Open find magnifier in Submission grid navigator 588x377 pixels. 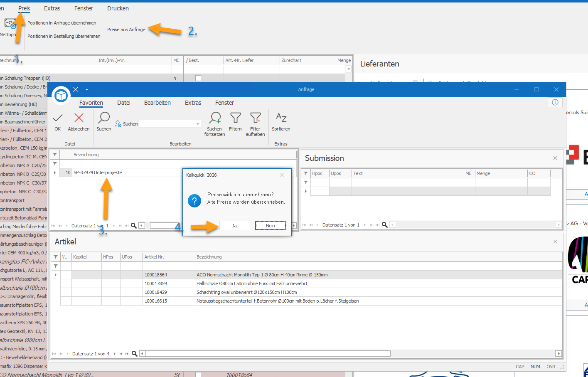385,225
